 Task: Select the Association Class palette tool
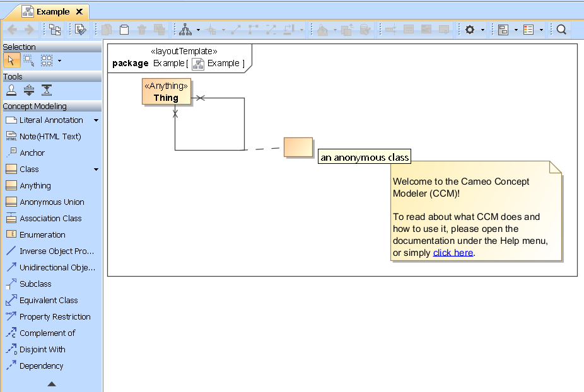[x=50, y=219]
